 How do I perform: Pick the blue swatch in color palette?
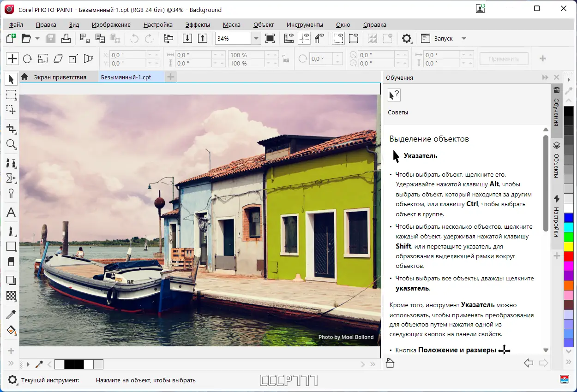coord(569,217)
